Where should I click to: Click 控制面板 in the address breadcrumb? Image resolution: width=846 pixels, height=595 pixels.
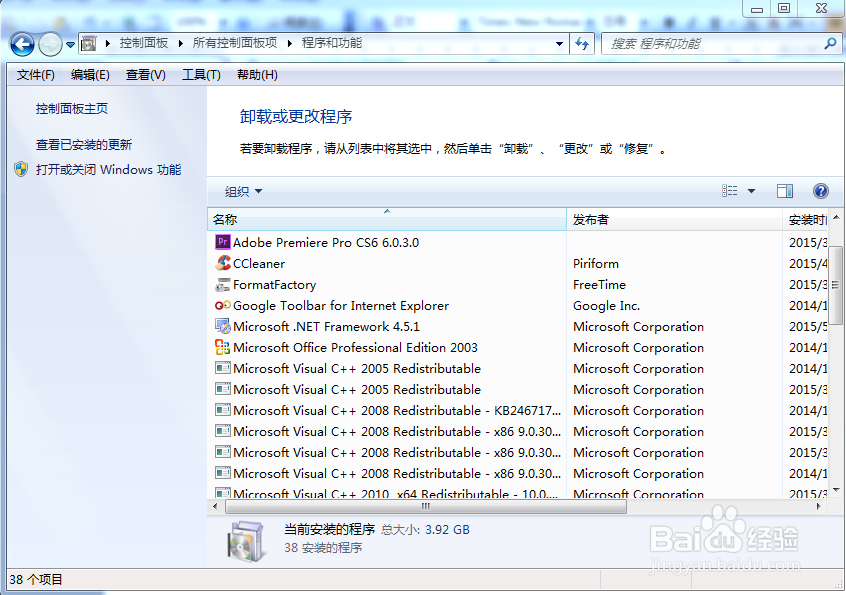coord(144,43)
